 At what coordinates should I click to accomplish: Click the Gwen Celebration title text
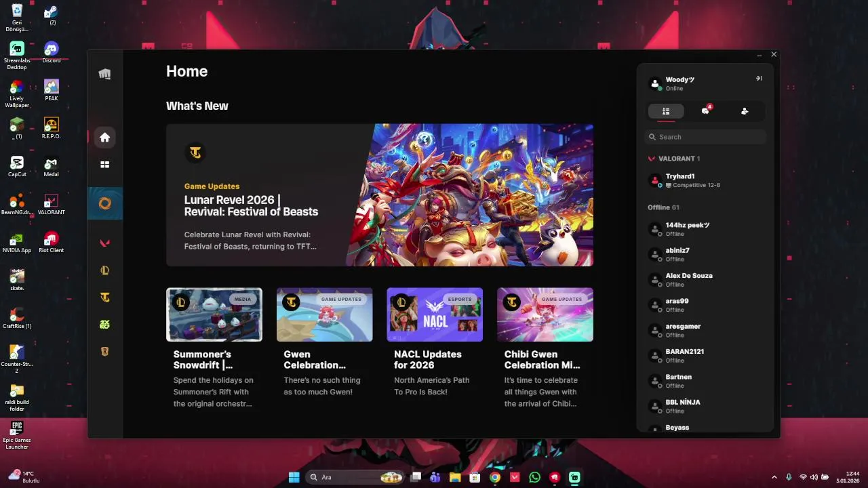pyautogui.click(x=315, y=359)
